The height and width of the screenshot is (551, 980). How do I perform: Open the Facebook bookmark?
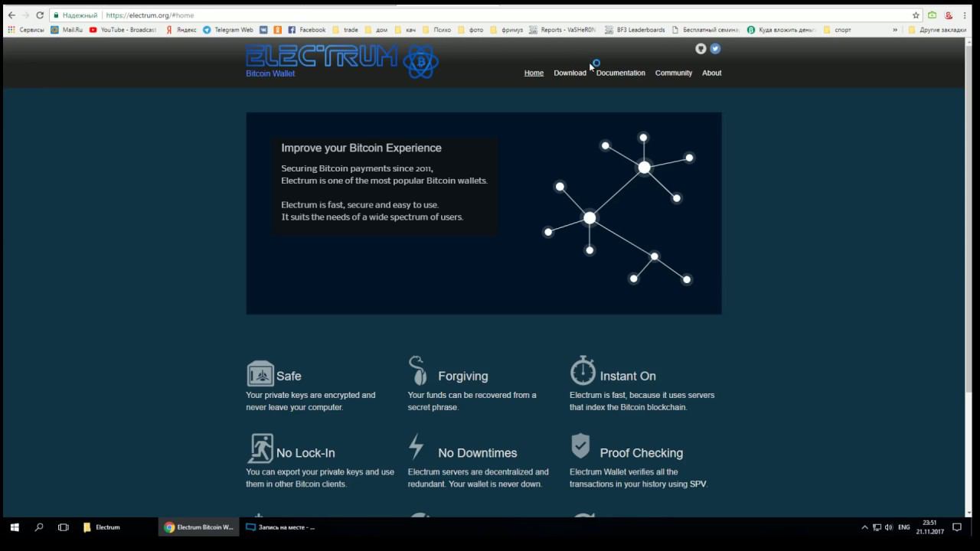click(x=307, y=30)
